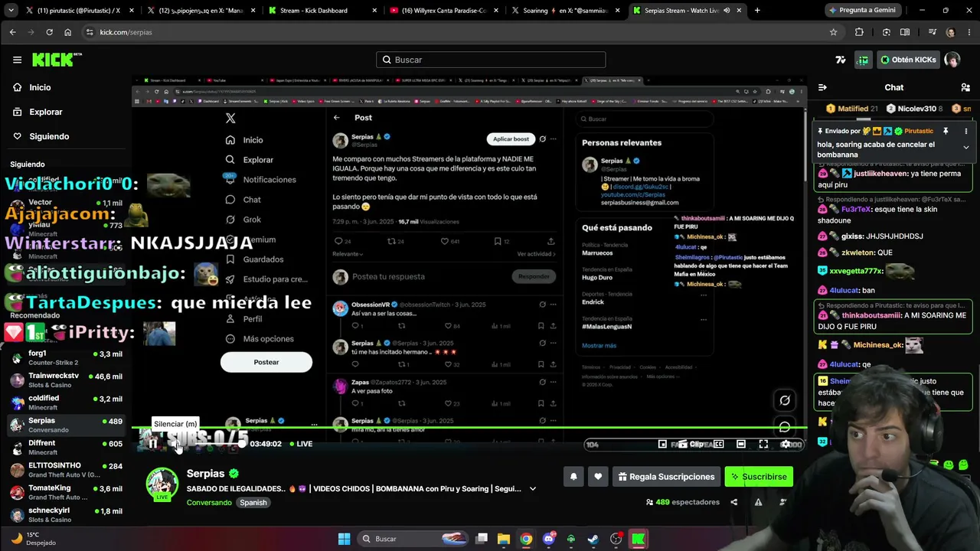
Task: Go to the Kick logo homepage
Action: [57, 60]
